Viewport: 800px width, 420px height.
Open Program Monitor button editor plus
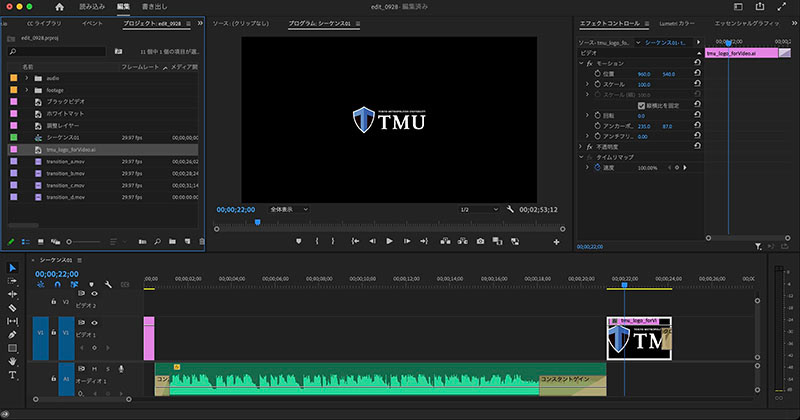point(556,242)
